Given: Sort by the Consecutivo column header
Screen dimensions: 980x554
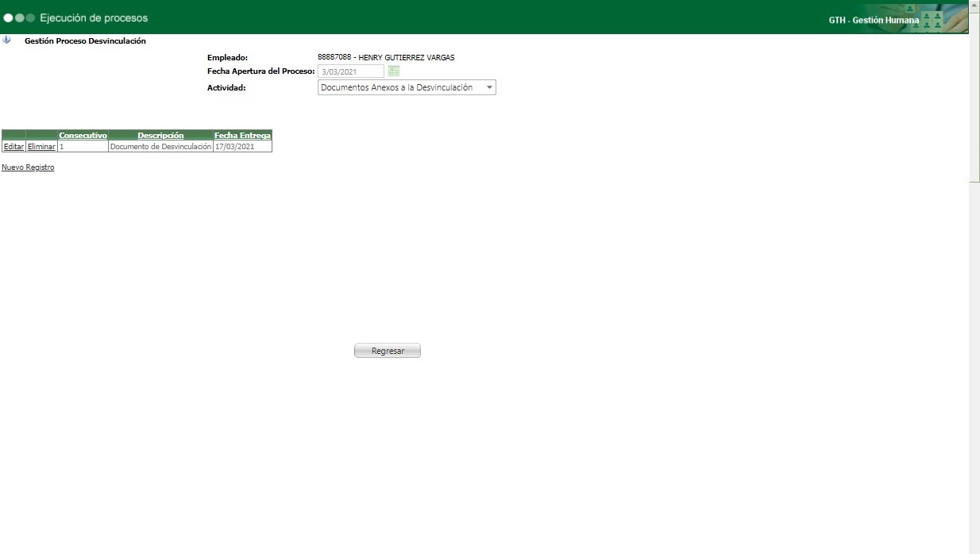Looking at the screenshot, I should tap(83, 136).
